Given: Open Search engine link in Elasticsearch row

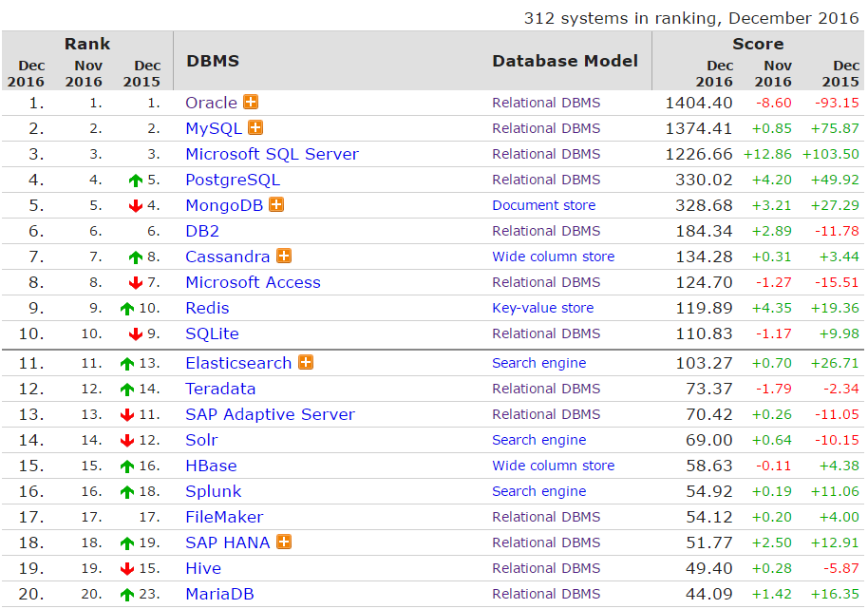Looking at the screenshot, I should point(538,363).
